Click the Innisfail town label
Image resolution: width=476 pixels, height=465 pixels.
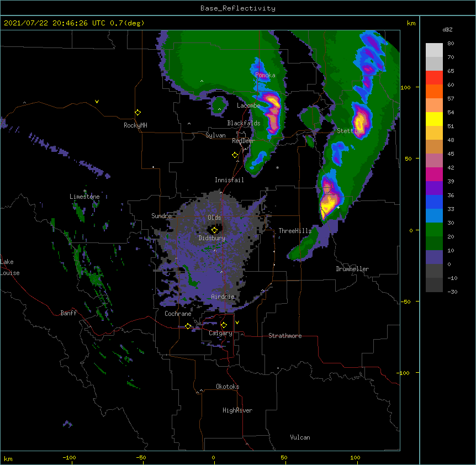(229, 180)
